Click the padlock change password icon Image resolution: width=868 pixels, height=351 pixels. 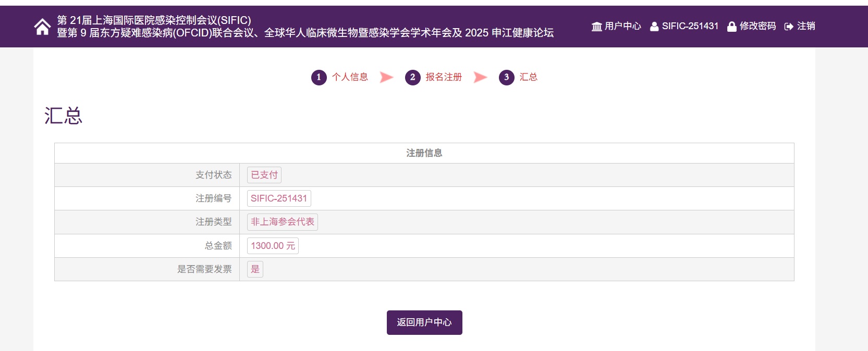click(732, 27)
